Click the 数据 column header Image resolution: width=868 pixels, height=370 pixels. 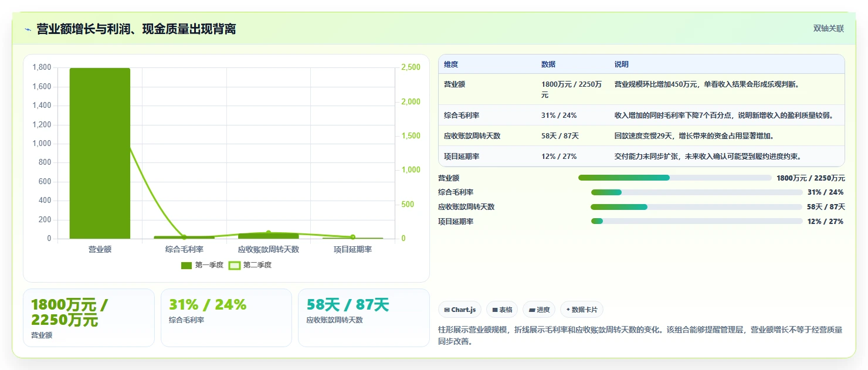pos(548,64)
